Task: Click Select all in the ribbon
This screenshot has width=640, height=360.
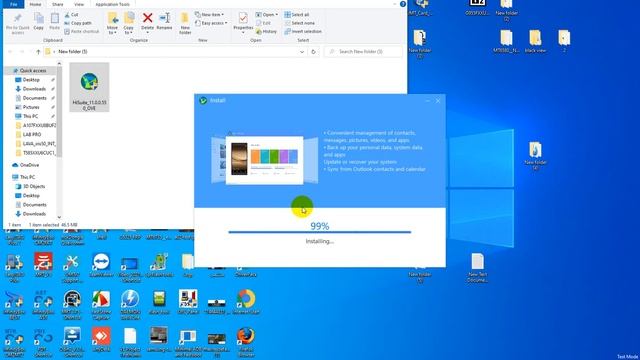Action: tap(297, 15)
